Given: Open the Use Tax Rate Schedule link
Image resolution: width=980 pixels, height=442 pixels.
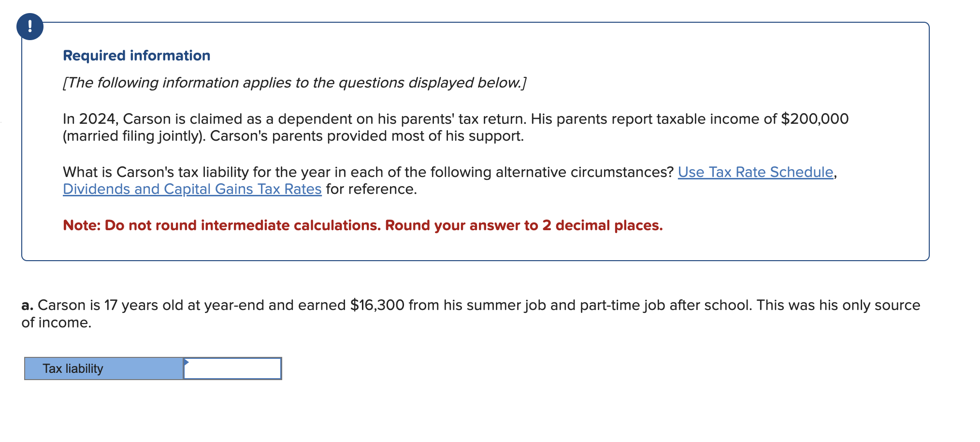Looking at the screenshot, I should coord(755,172).
